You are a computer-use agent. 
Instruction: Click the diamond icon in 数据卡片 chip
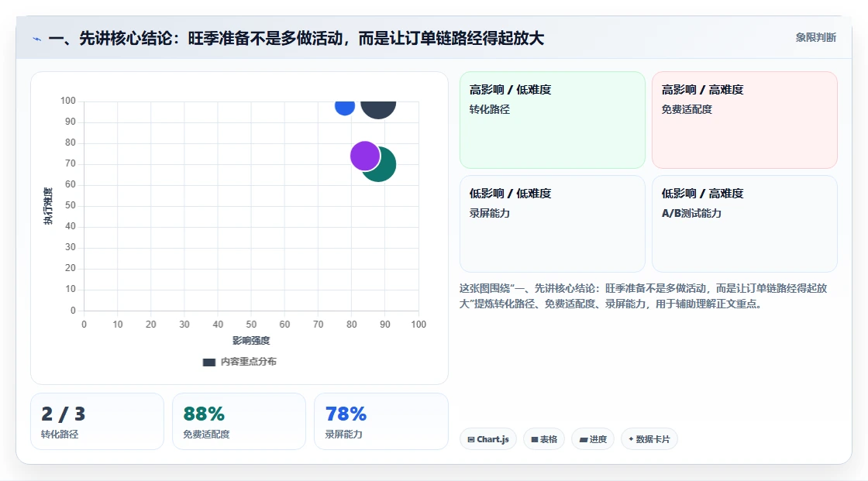(631, 439)
